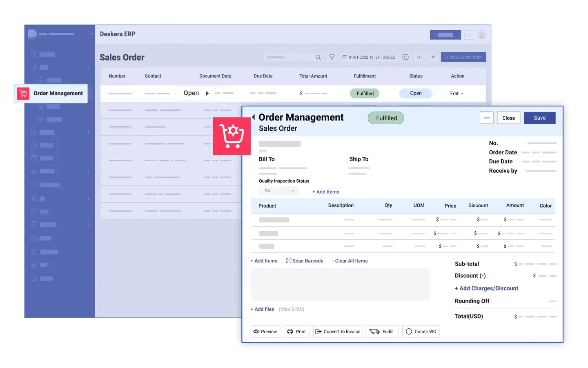The image size is (588, 368).
Task: Click the notification bell icon in the header
Action: point(469,35)
